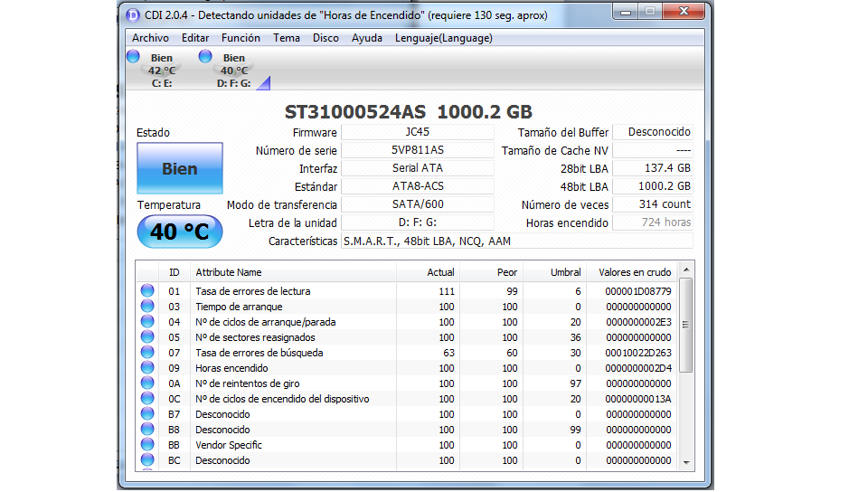Screen dimensions: 868x492
Task: Click the CrystalDiskInfo title bar app icon
Action: coord(133,15)
